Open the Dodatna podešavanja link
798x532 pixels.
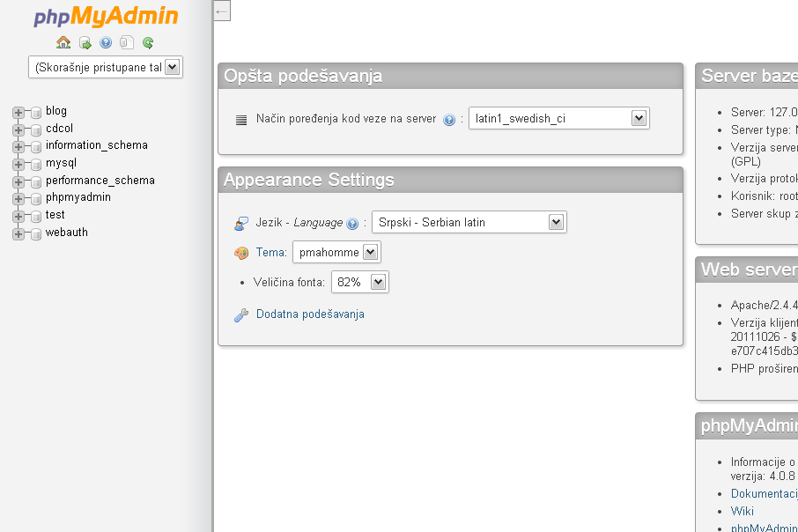tap(310, 314)
